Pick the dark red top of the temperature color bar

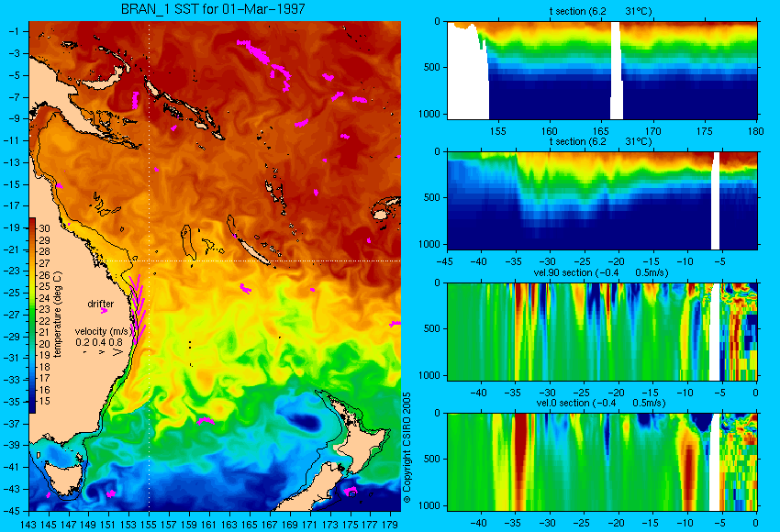click(x=32, y=223)
